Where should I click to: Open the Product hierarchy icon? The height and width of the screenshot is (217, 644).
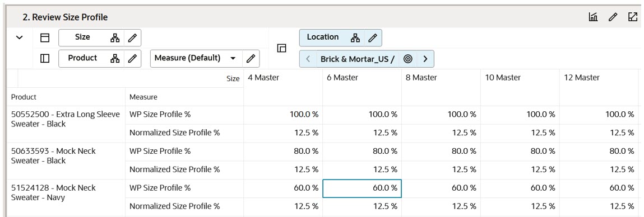coord(115,59)
